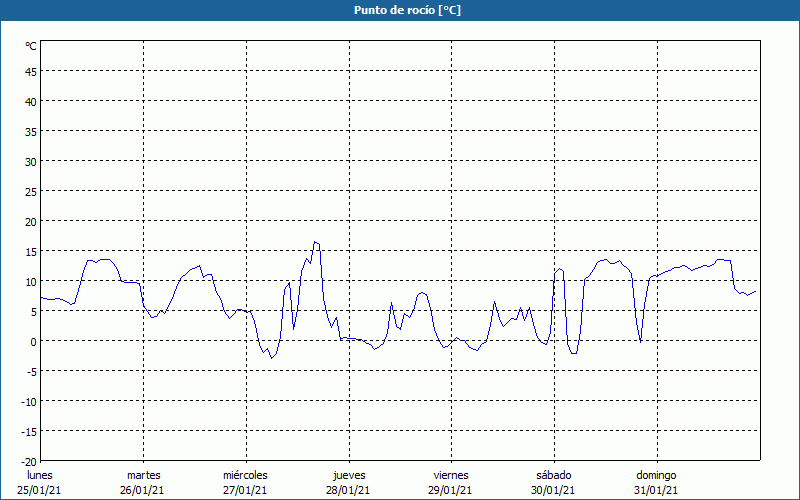Click the -10 y-axis value label
The image size is (800, 500).
click(x=29, y=401)
